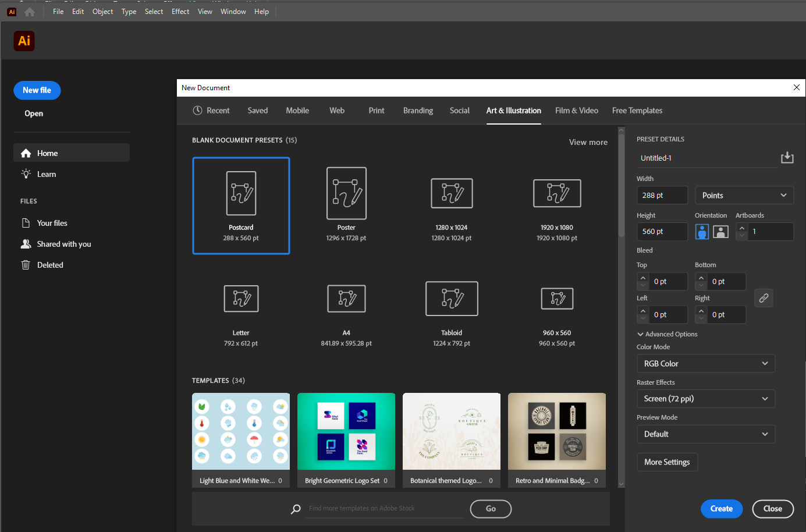The height and width of the screenshot is (532, 806).
Task: Open the Film & Video tab
Action: pos(577,111)
